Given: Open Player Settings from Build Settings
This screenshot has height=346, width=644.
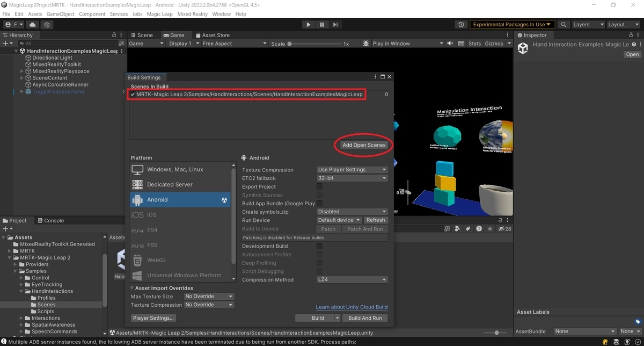Looking at the screenshot, I should 153,318.
